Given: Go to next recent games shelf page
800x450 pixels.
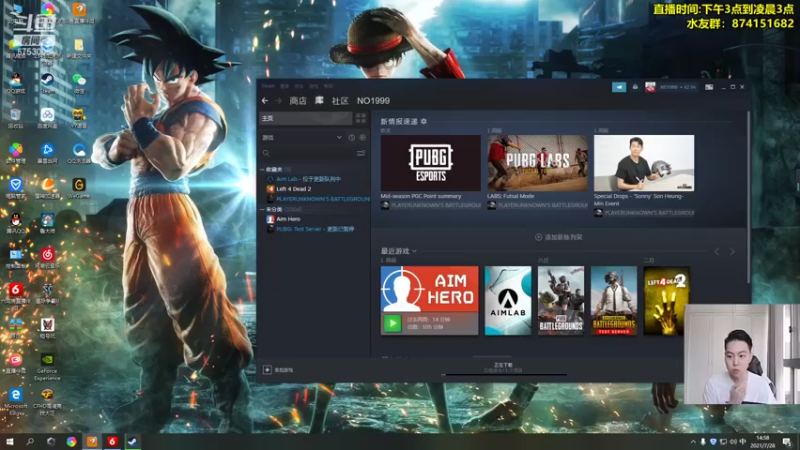Looking at the screenshot, I should point(732,252).
